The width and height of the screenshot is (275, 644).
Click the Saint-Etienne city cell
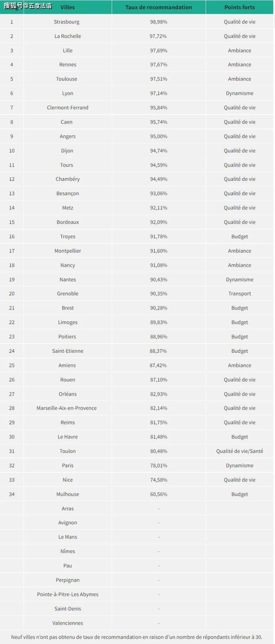68,351
